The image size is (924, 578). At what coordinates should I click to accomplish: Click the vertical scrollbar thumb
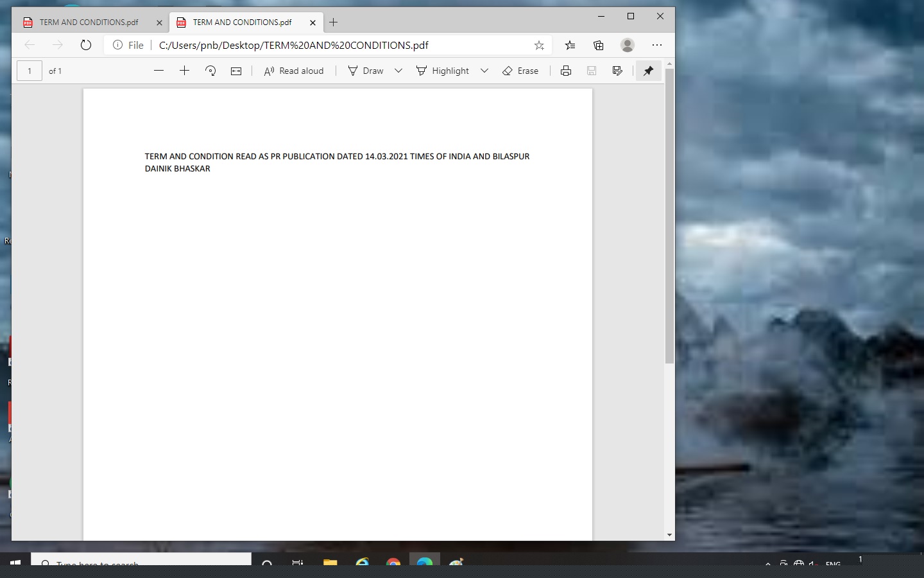[669, 215]
